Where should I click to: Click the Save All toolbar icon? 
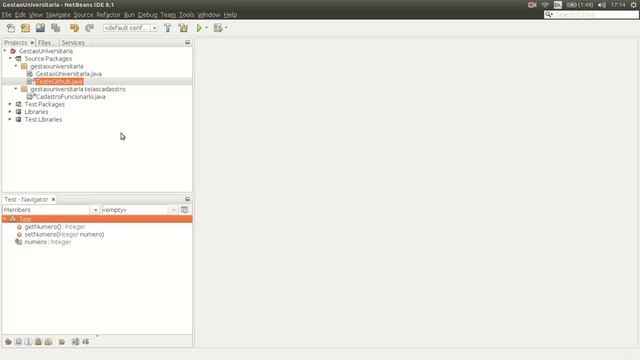tap(56, 28)
